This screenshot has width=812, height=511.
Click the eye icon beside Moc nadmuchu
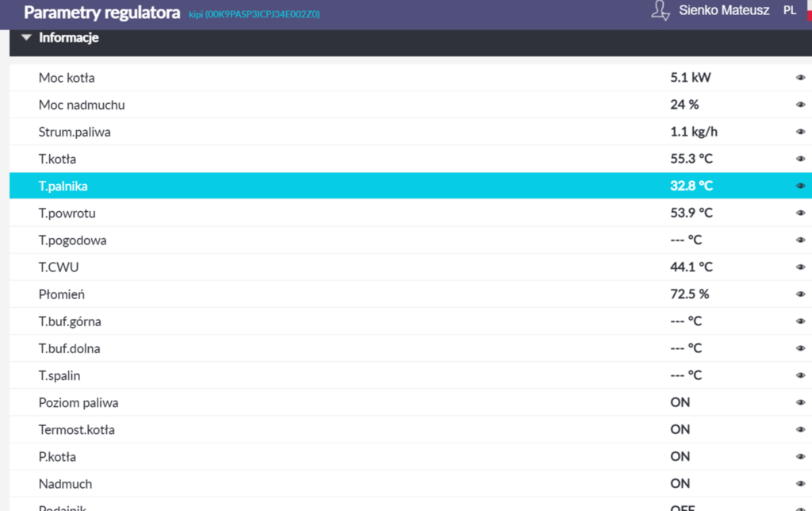tap(800, 105)
